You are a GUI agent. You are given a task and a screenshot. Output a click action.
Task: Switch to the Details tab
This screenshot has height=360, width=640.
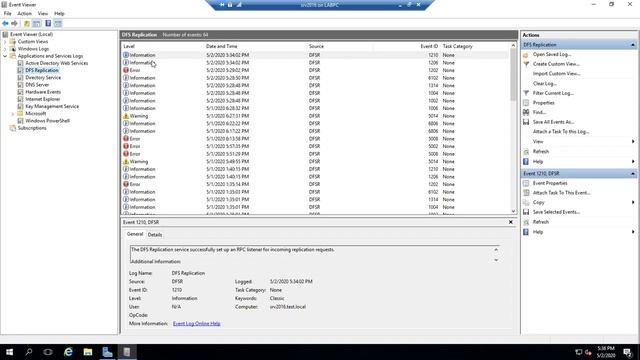click(x=155, y=235)
